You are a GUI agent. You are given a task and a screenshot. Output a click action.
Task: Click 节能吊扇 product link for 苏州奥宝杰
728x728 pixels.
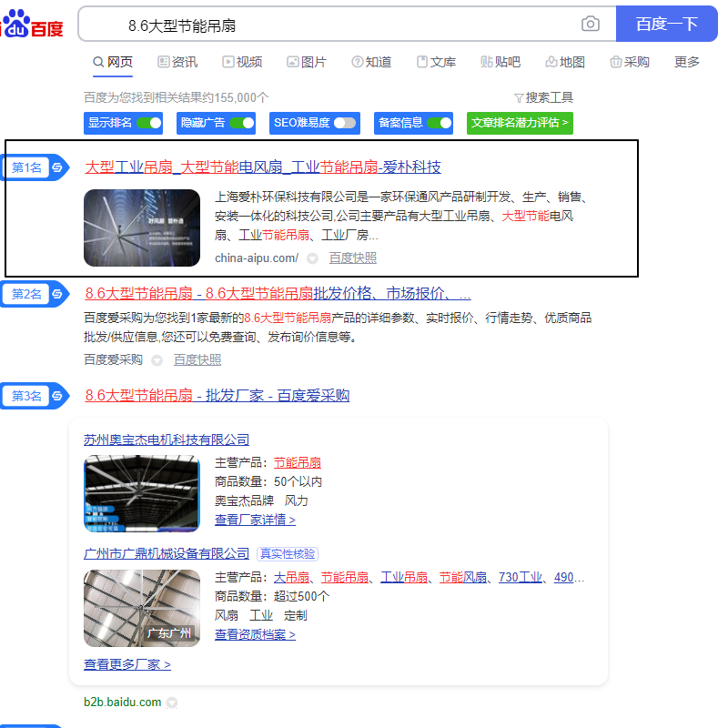[298, 463]
